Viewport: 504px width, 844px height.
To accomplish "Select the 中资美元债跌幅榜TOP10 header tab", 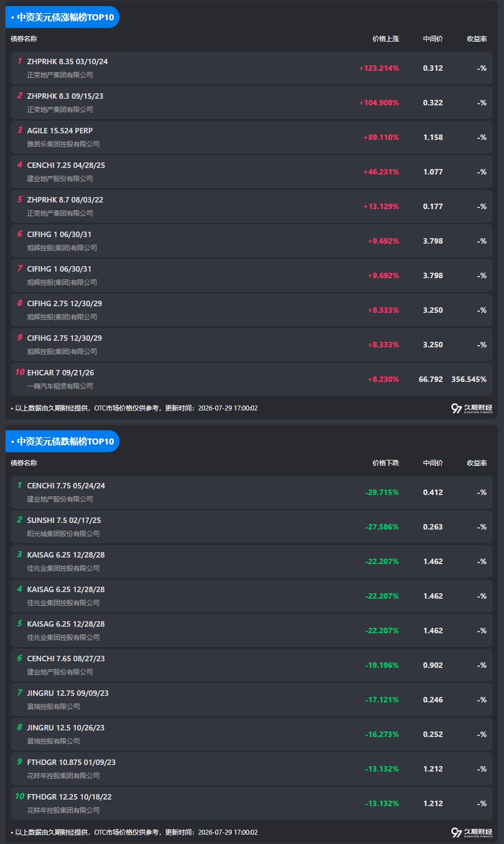I will 63,441.
